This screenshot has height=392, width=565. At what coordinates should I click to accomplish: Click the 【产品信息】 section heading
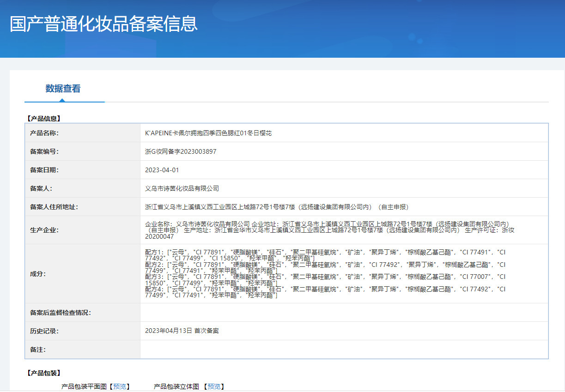click(43, 119)
